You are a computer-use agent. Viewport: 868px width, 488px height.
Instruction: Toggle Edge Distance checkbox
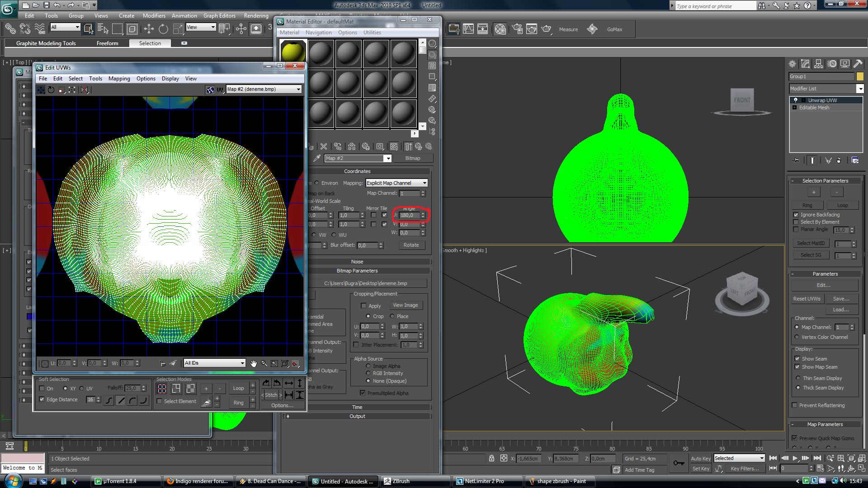click(x=42, y=399)
